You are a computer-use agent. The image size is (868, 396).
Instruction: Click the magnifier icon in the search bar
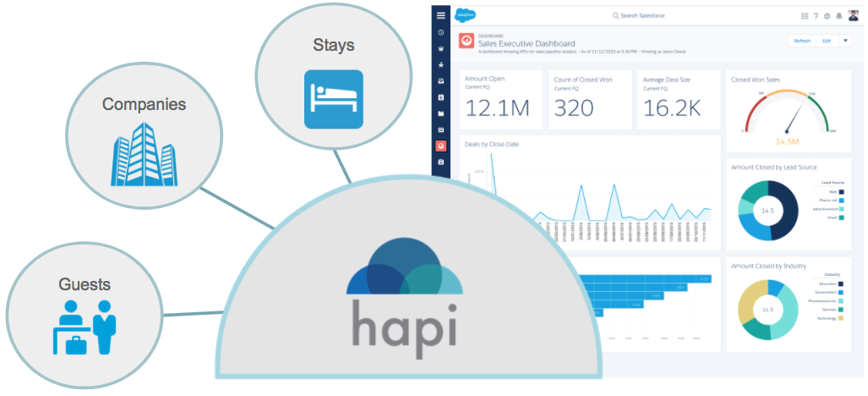tap(615, 16)
